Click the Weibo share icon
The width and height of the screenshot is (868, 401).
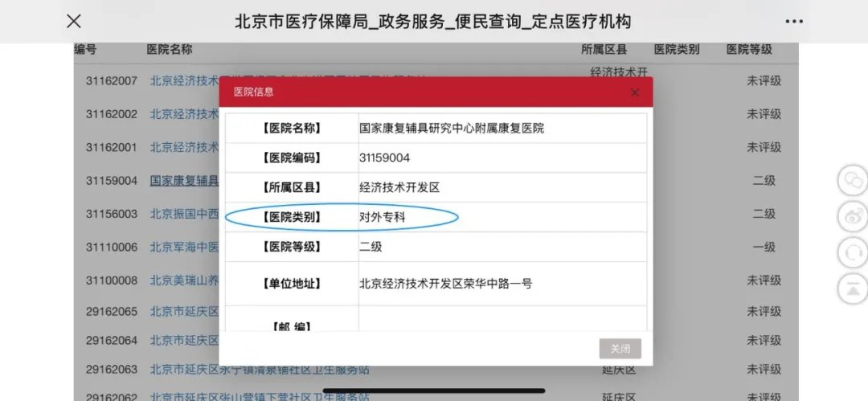852,215
